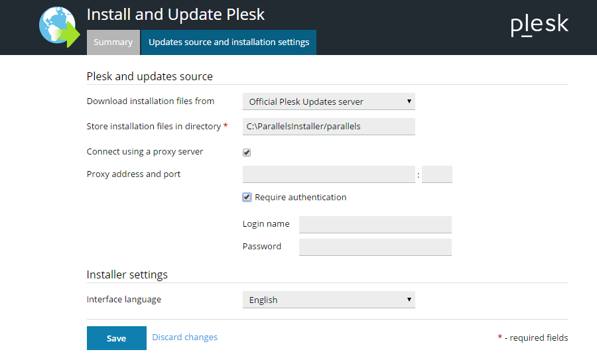This screenshot has height=364, width=597.
Task: Click the Plesk and updates source heading
Action: 150,76
